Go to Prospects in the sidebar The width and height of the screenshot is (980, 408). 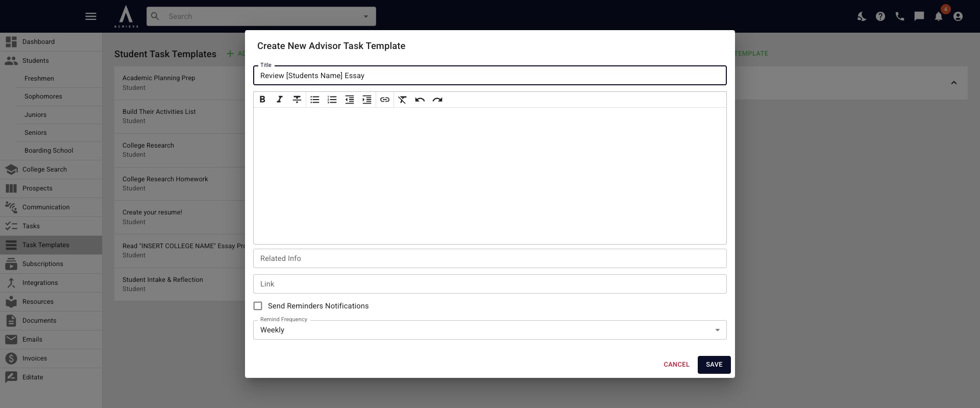(51, 188)
